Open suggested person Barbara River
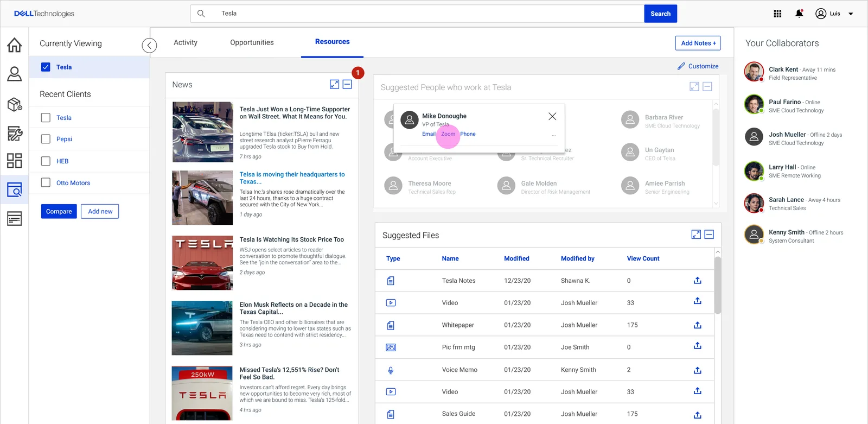This screenshot has height=424, width=868. point(664,117)
